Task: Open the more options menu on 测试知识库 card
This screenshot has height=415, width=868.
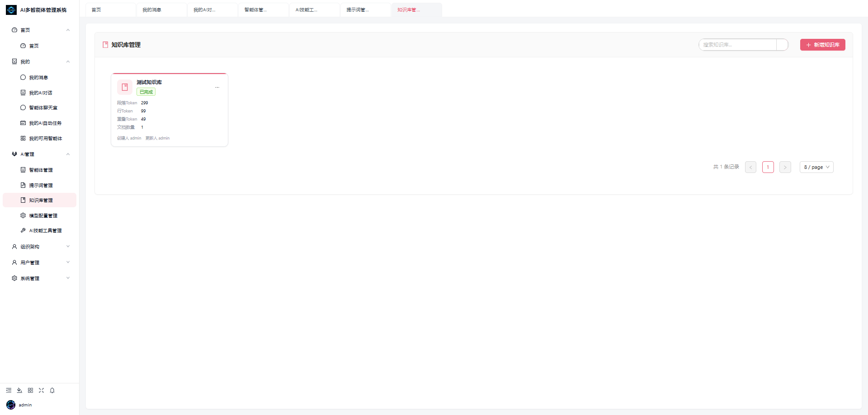Action: (217, 87)
